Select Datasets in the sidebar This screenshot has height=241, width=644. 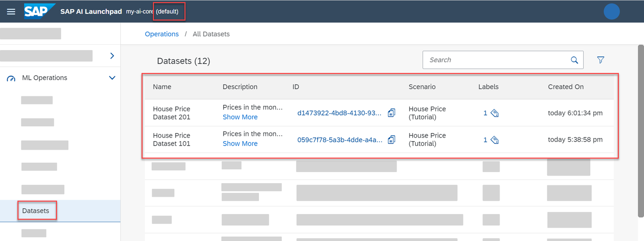[x=36, y=211]
